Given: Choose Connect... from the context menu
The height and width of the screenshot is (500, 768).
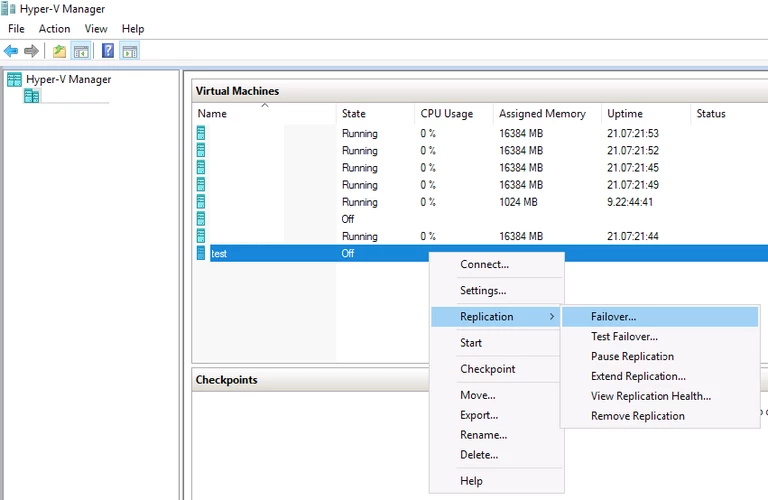Looking at the screenshot, I should (497, 264).
